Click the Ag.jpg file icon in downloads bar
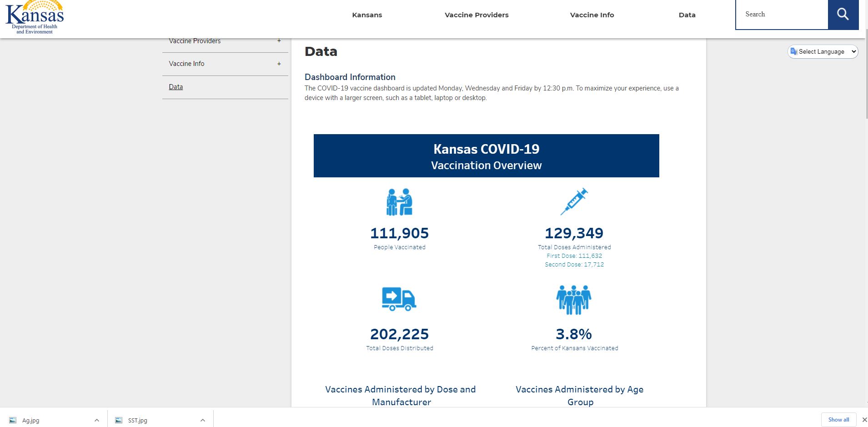868x427 pixels. (x=13, y=420)
